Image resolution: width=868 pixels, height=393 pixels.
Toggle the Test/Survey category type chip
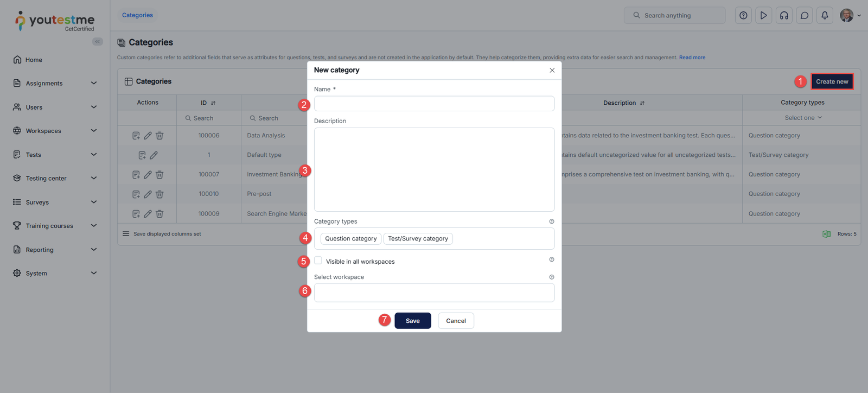pos(418,239)
